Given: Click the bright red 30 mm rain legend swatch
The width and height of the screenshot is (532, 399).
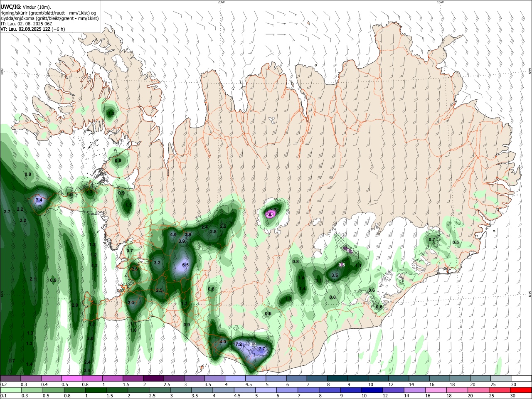Looking at the screenshot, I should click(x=522, y=390).
